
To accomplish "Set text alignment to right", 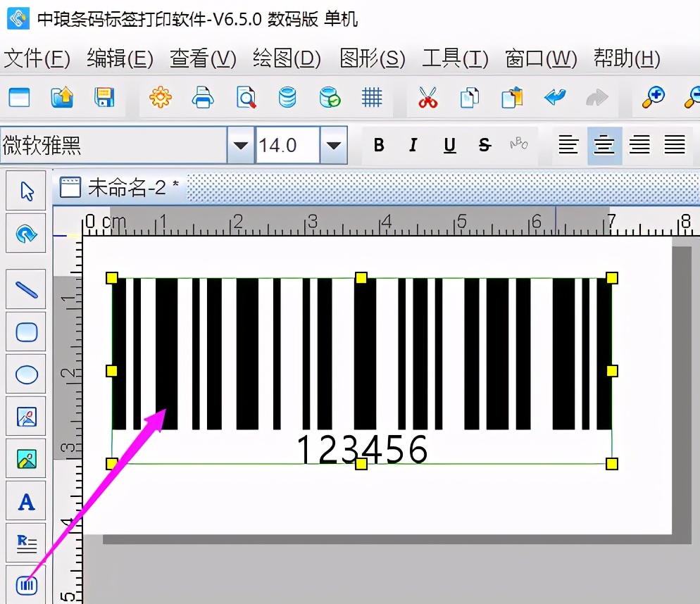I will click(639, 145).
